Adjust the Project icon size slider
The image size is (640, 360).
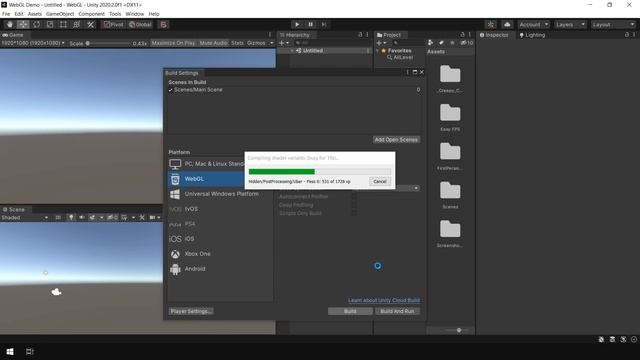point(456,330)
